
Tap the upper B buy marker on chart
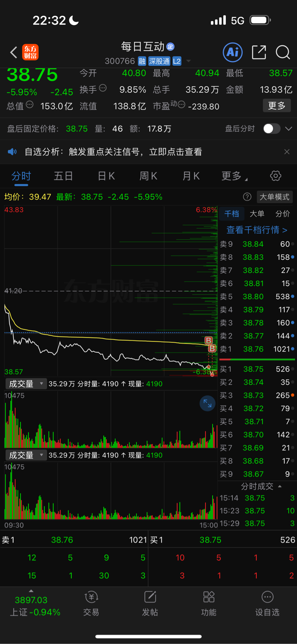click(208, 340)
